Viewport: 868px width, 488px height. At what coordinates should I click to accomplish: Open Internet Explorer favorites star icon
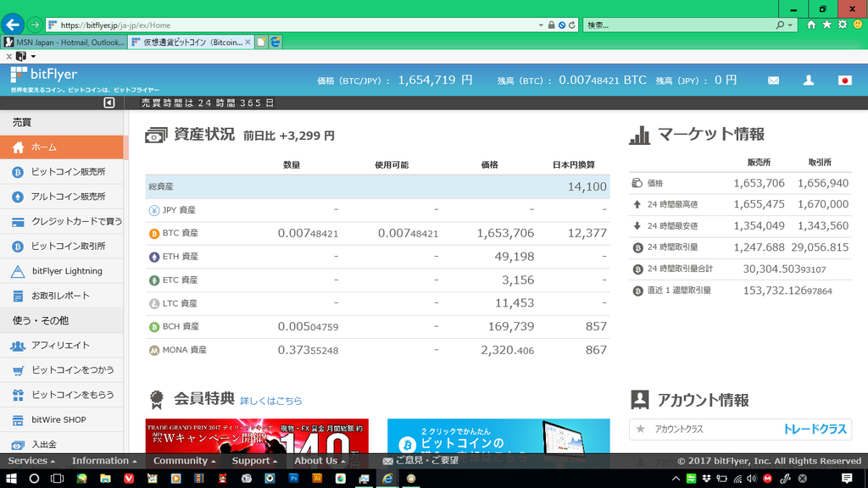(826, 25)
